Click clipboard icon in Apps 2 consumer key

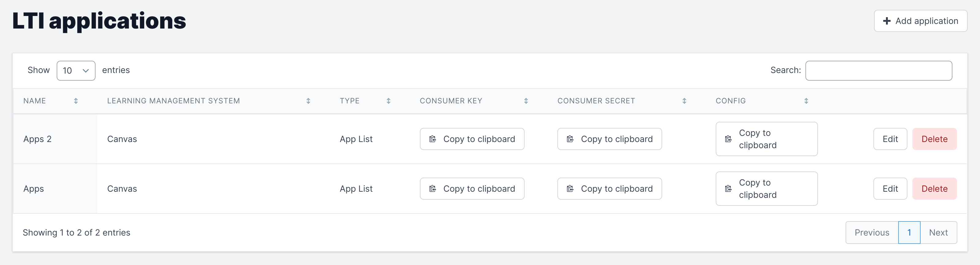432,139
